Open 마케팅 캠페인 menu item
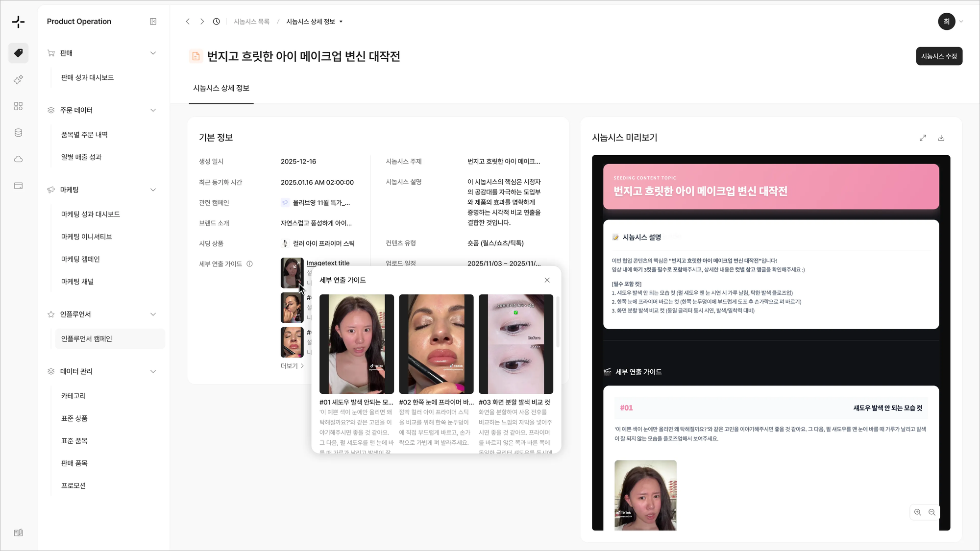This screenshot has height=551, width=980. click(x=80, y=259)
